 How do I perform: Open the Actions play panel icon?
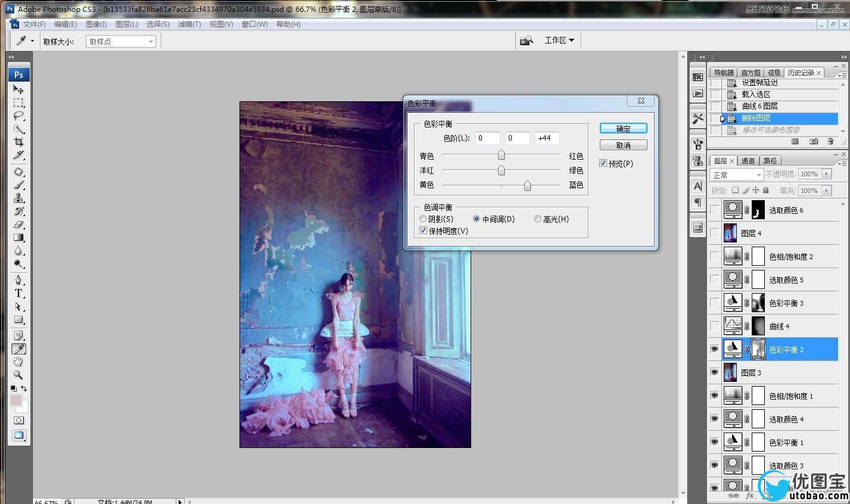pos(698,94)
